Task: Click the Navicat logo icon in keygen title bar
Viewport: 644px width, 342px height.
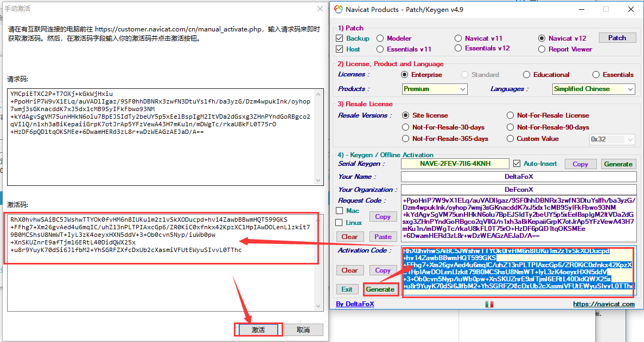Action: pyautogui.click(x=338, y=9)
